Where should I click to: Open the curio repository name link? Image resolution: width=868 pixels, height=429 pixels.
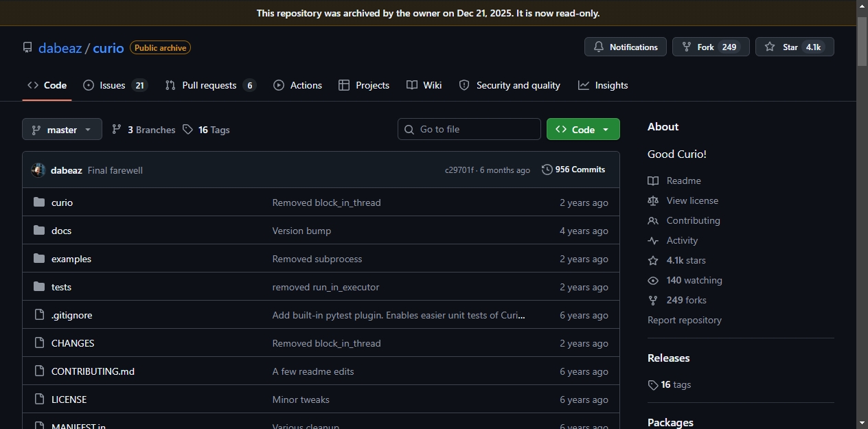(108, 48)
